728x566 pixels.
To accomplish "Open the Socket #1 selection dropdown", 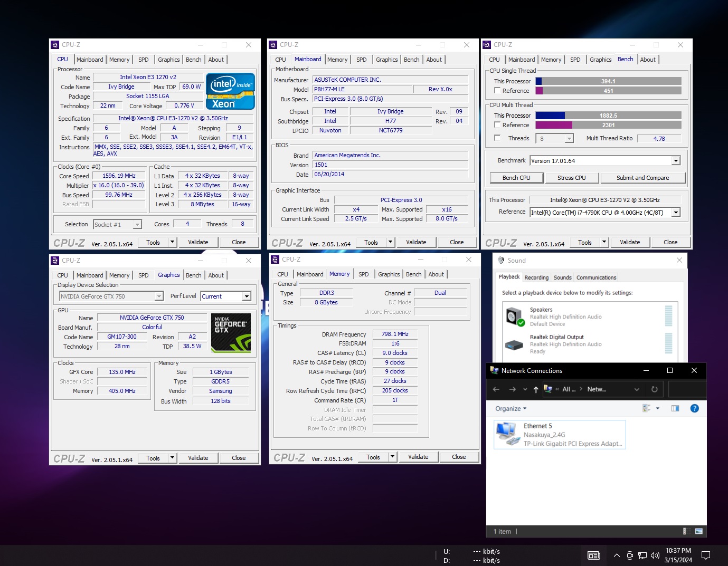I will (x=137, y=225).
